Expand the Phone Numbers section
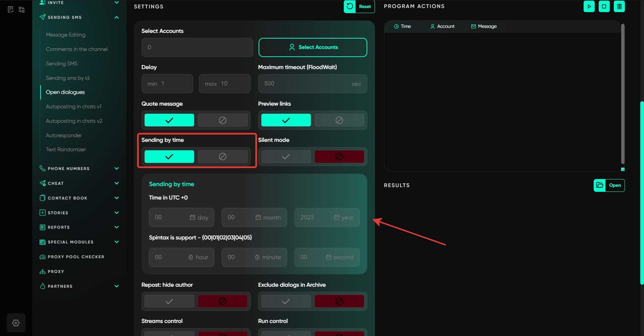644x336 pixels. coord(116,168)
